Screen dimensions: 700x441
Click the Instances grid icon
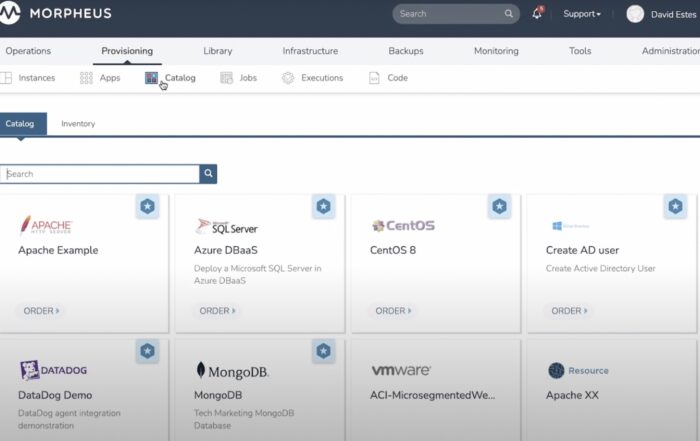(x=6, y=78)
